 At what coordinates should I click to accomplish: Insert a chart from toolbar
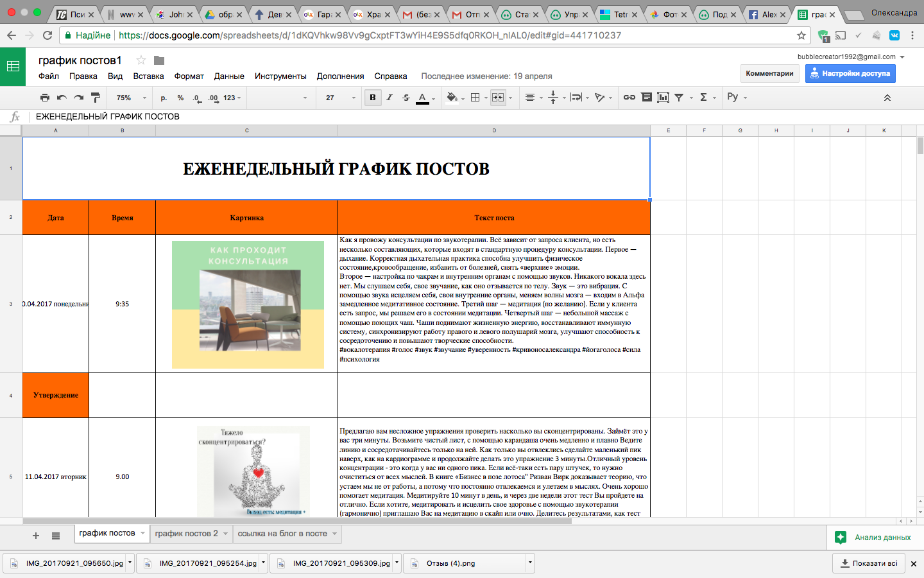(663, 98)
